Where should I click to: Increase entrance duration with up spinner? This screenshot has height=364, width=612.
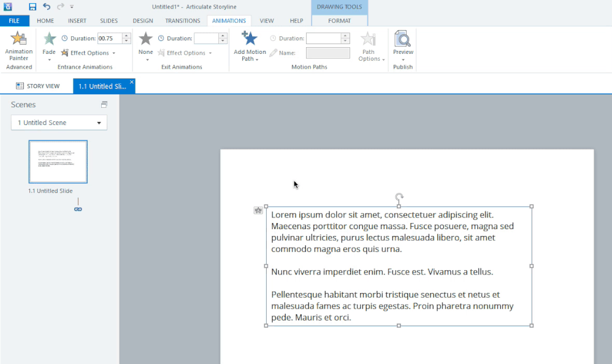pyautogui.click(x=126, y=36)
